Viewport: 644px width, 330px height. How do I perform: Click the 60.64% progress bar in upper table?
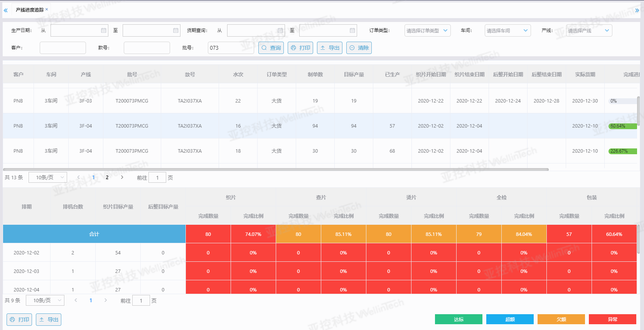[x=623, y=126]
